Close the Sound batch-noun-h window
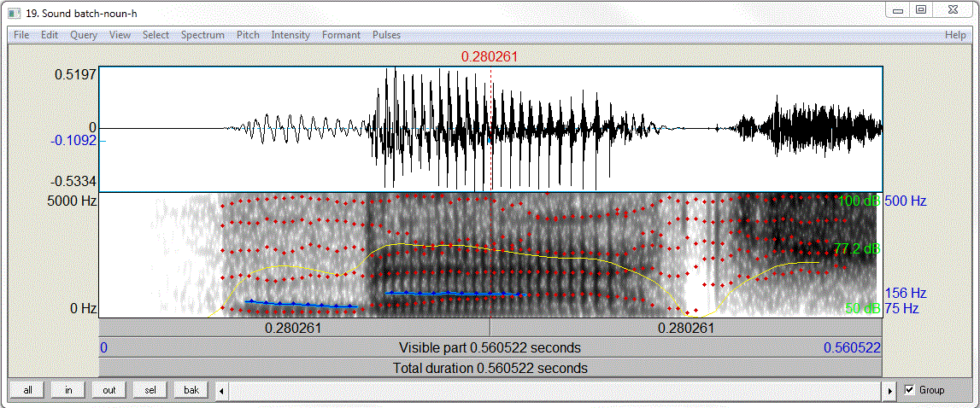 point(954,10)
